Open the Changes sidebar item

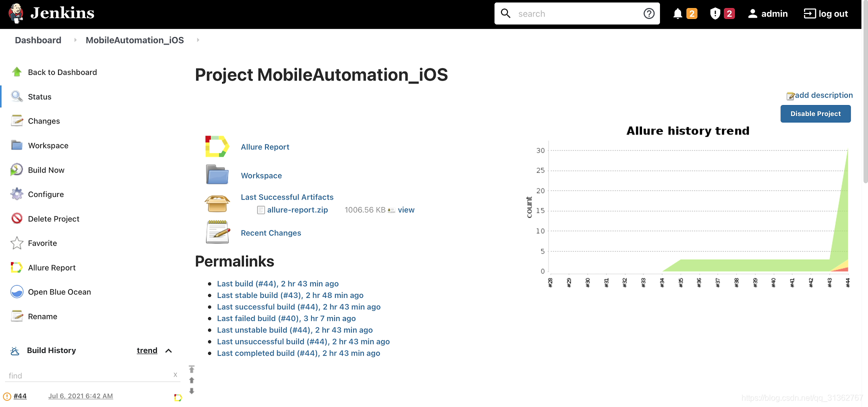[x=44, y=121]
